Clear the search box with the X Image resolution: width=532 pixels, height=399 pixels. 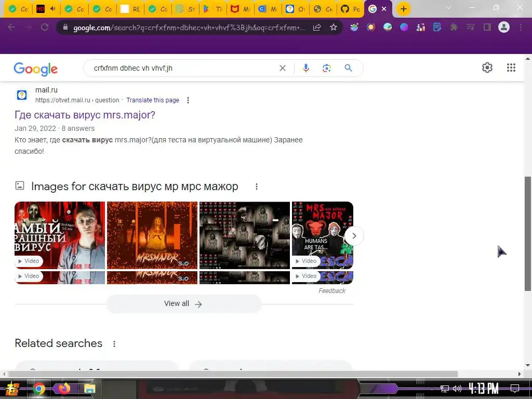282,68
